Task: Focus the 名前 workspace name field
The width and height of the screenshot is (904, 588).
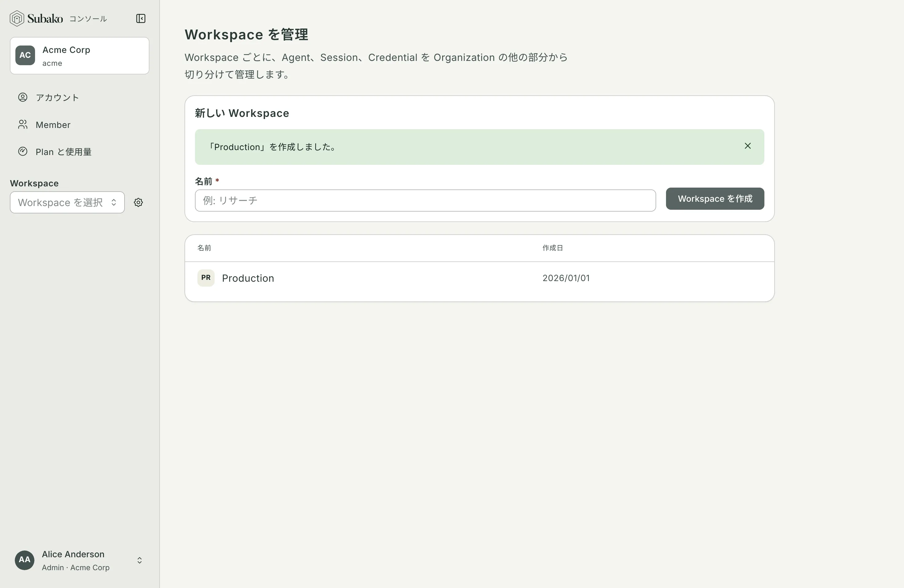Action: [x=425, y=201]
